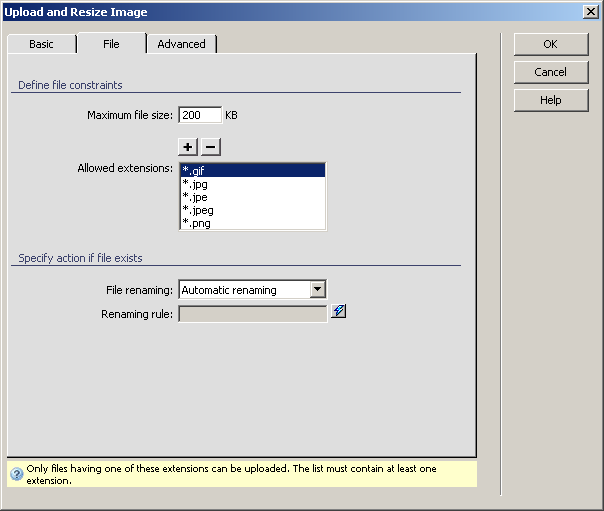Close the Upload and Resize Image dialog

coord(591,12)
